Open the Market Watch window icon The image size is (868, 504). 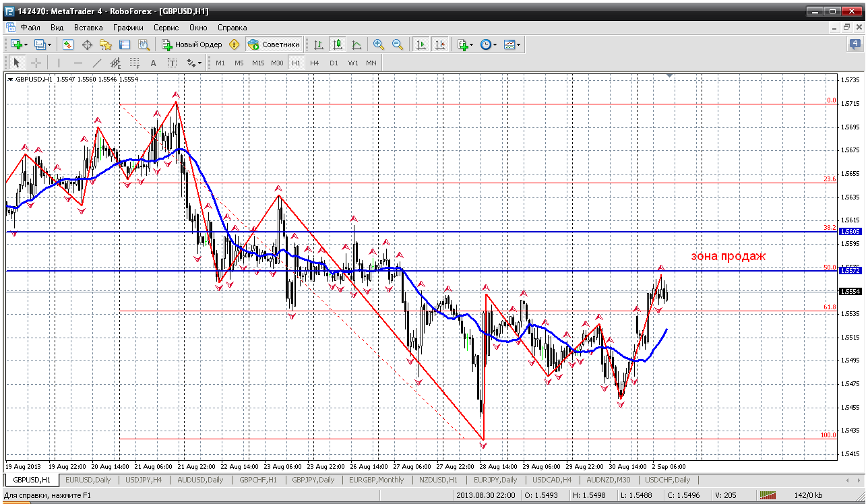(x=68, y=44)
